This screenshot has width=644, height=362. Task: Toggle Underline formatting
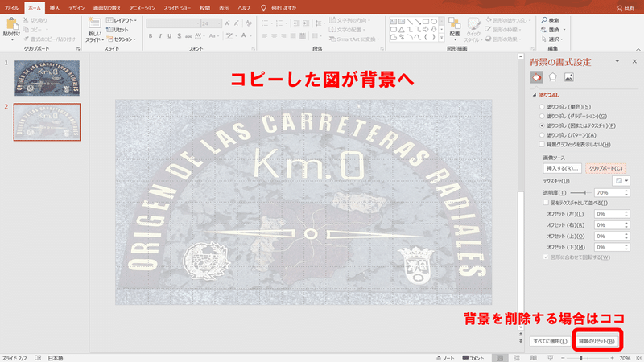[170, 36]
